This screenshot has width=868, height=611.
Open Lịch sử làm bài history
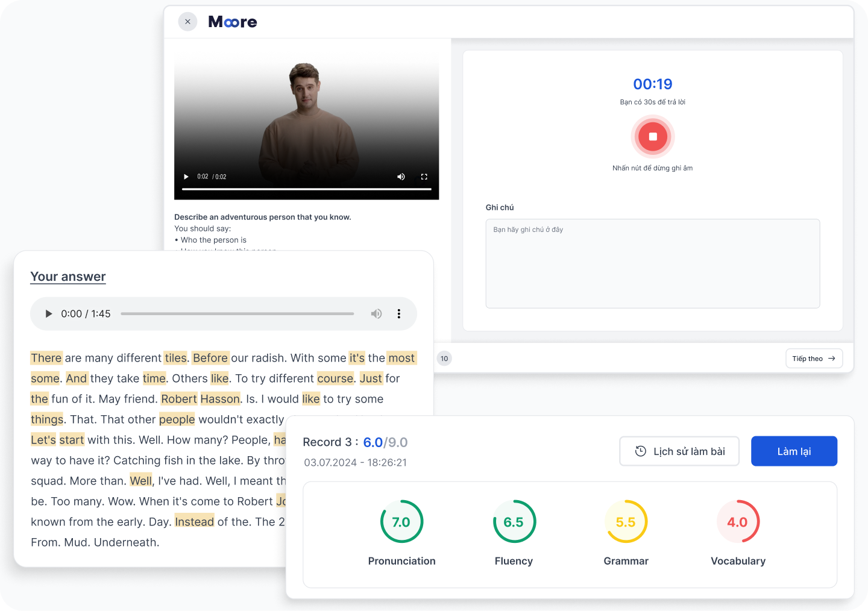(x=679, y=451)
